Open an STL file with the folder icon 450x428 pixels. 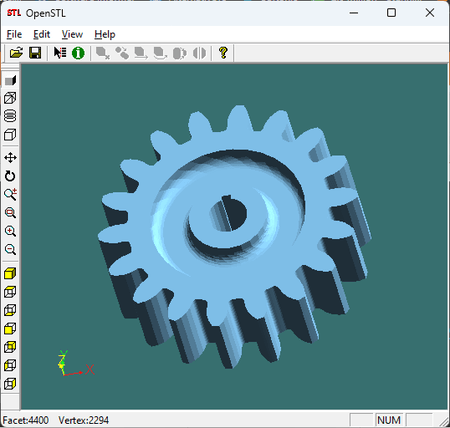coord(16,53)
